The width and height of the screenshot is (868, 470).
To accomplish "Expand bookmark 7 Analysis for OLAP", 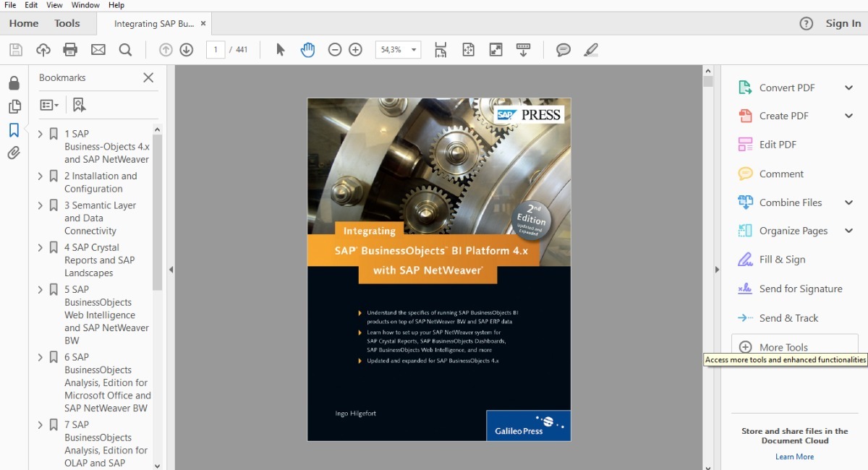I will [x=41, y=424].
